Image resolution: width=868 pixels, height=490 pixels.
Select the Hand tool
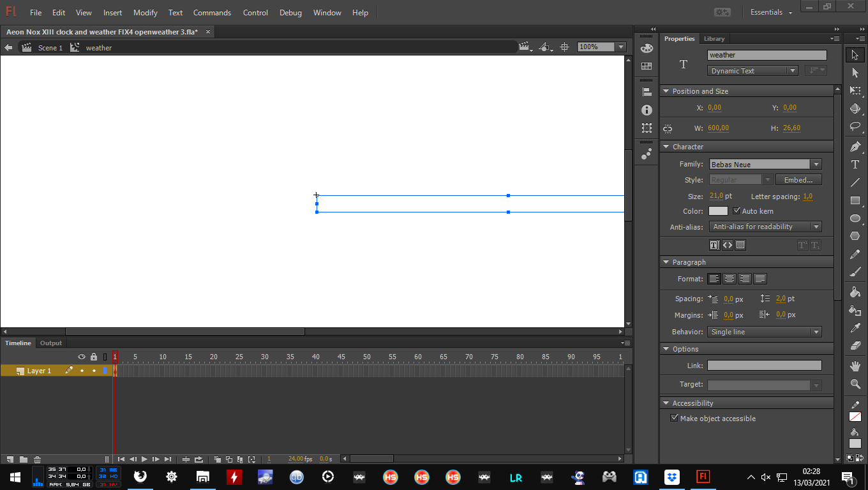click(855, 366)
